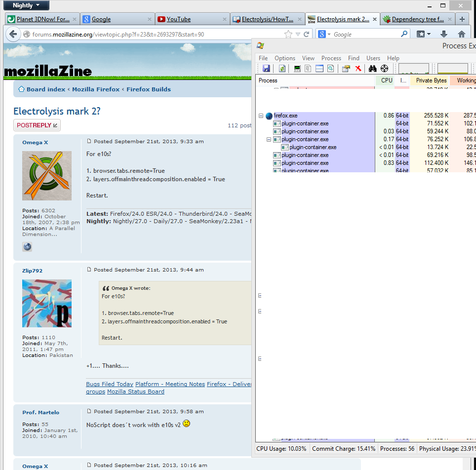
Task: Click the Downloads arrow icon in Firefox
Action: point(444,34)
